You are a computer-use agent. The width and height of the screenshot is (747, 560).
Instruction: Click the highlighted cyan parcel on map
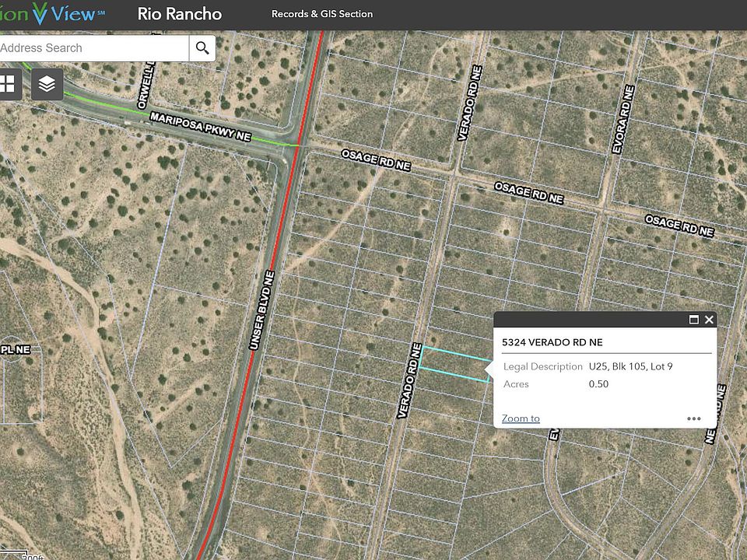click(x=455, y=365)
